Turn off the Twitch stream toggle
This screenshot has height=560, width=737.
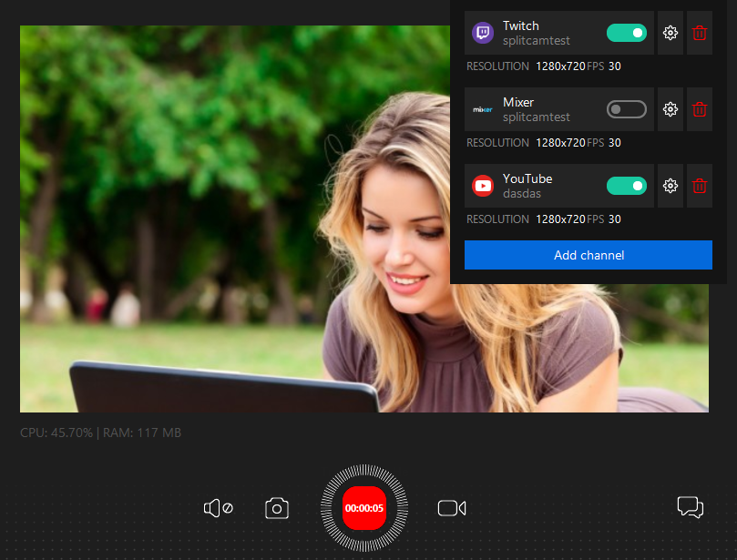(627, 33)
